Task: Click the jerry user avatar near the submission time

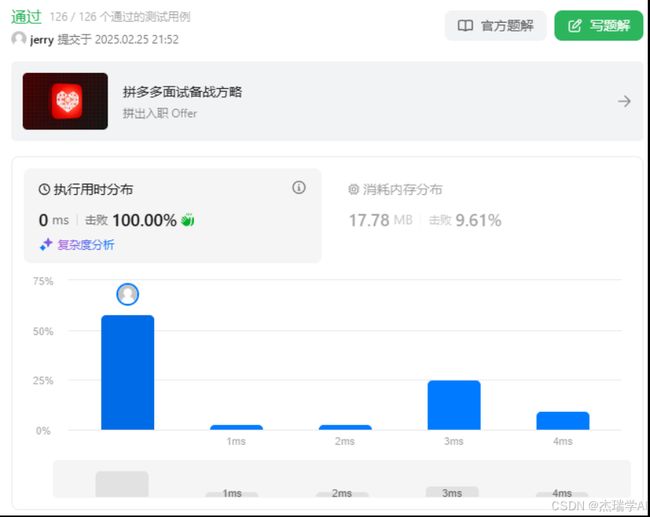Action: pos(19,39)
